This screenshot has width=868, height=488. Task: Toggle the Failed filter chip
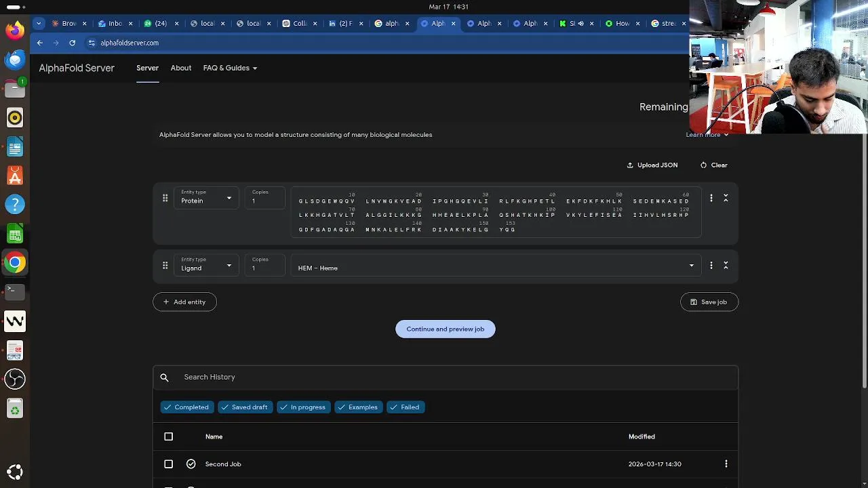pyautogui.click(x=406, y=407)
